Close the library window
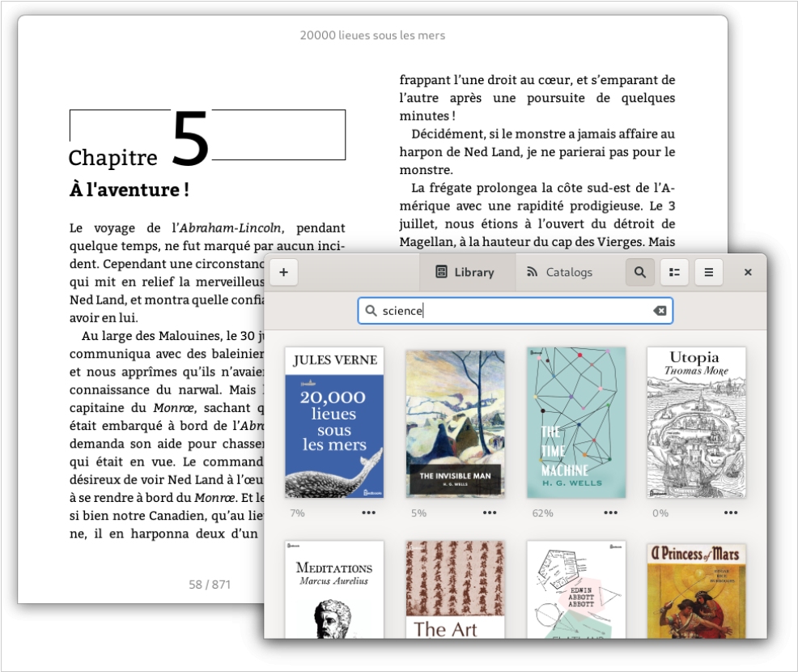This screenshot has width=798, height=672. click(748, 272)
